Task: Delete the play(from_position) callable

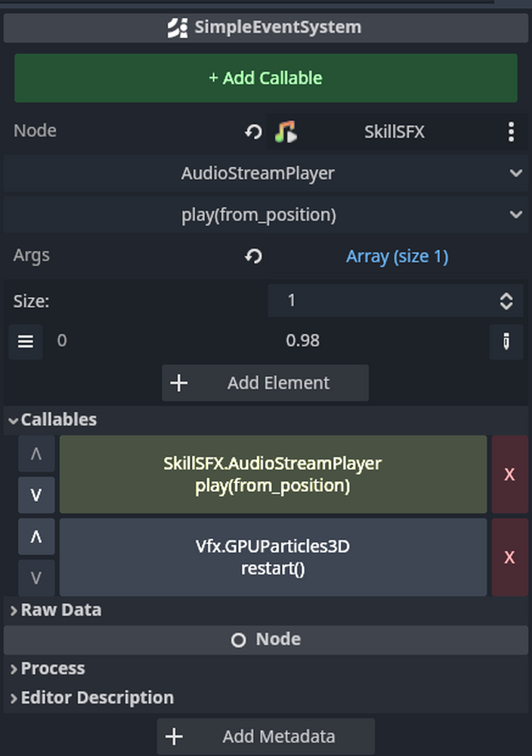Action: point(510,474)
